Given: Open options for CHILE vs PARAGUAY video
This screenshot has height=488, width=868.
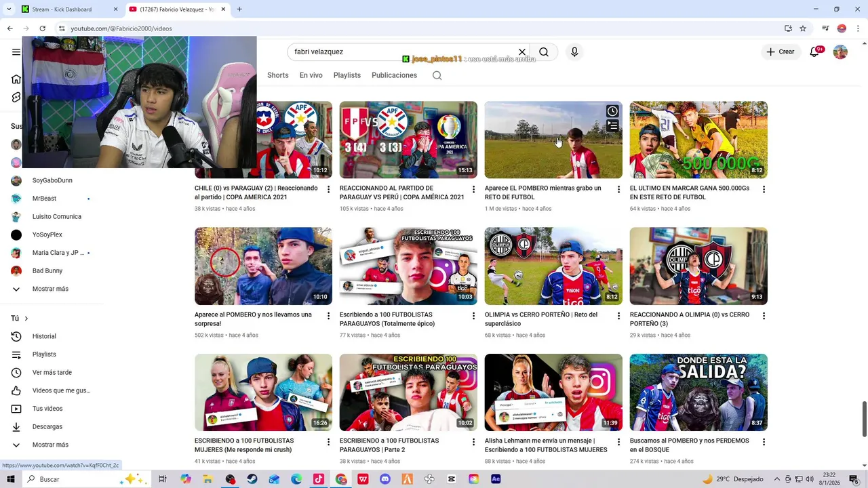Looking at the screenshot, I should (x=328, y=190).
